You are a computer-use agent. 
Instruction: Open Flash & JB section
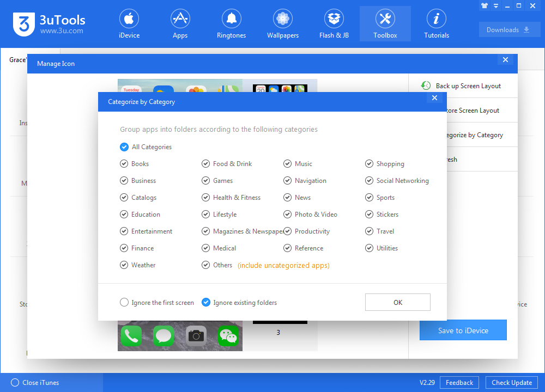tap(334, 23)
